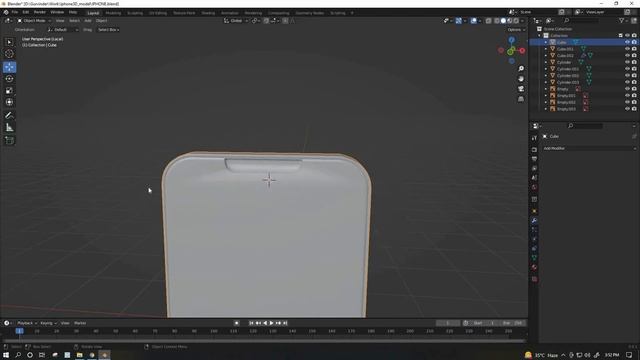Play the animation forward
This screenshot has height=360, width=640.
271,323
